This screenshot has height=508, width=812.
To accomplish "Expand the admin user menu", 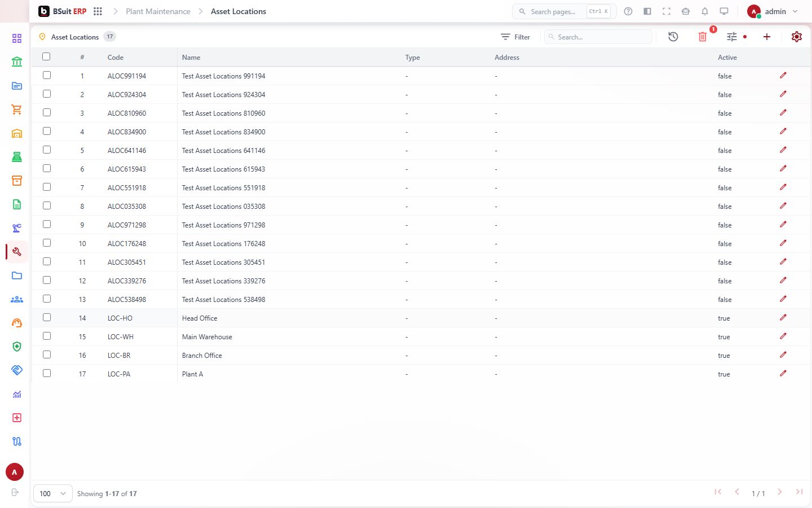I will coord(773,11).
